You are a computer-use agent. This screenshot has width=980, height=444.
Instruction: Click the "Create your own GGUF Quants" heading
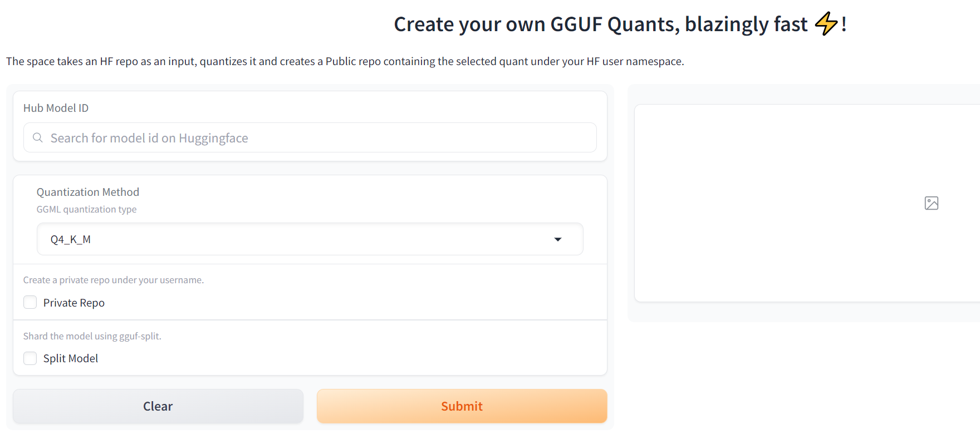point(600,24)
